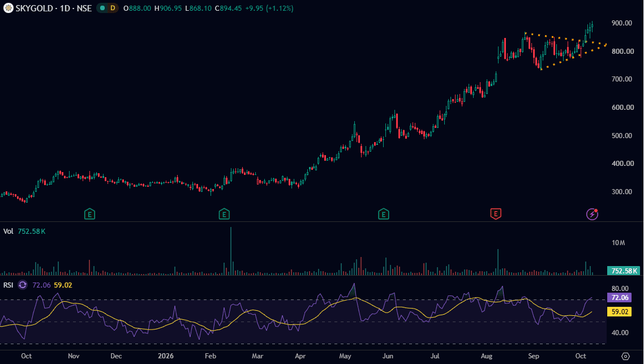Click the Sep label on time axis
The width and height of the screenshot is (644, 364).
click(x=534, y=356)
